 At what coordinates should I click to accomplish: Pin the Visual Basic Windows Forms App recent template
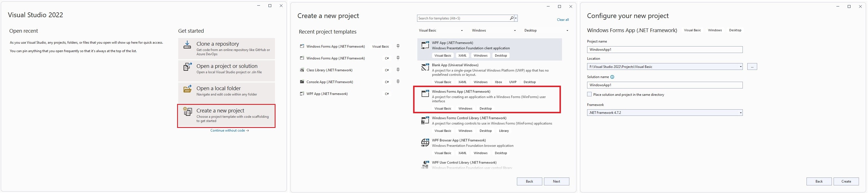pos(398,46)
